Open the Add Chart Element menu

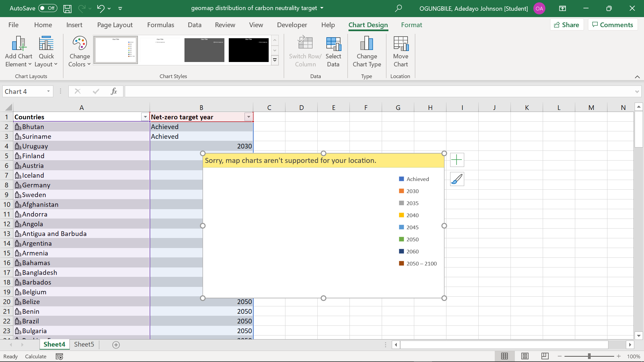click(x=18, y=51)
